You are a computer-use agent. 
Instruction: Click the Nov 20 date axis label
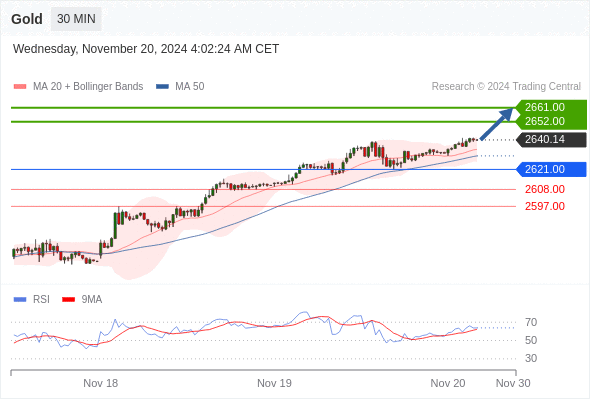tap(448, 383)
